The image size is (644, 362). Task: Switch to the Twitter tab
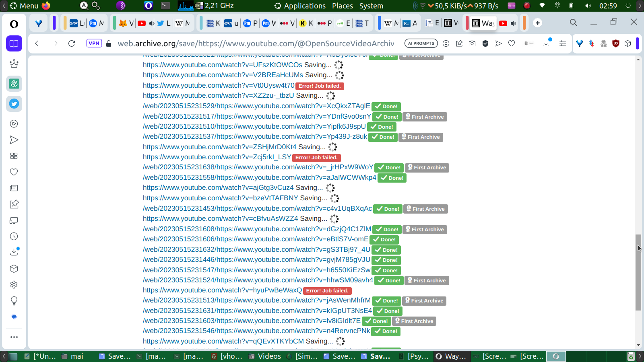163,23
